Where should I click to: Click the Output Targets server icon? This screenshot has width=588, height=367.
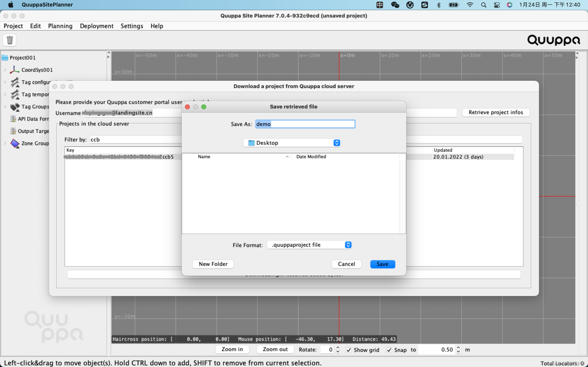(x=13, y=131)
